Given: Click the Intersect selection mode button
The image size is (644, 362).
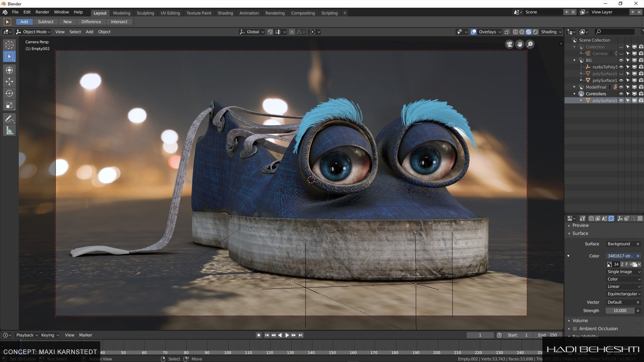Looking at the screenshot, I should [x=119, y=22].
